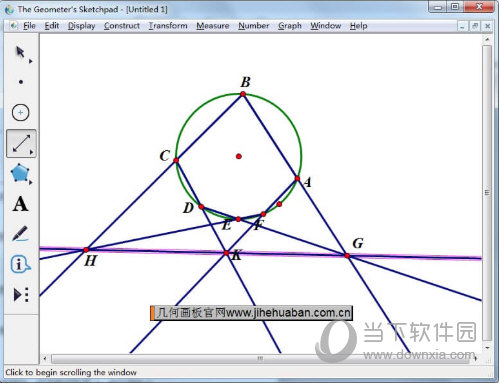Click the horizontal scrollbar left arrow
The image size is (500, 384).
point(45,359)
